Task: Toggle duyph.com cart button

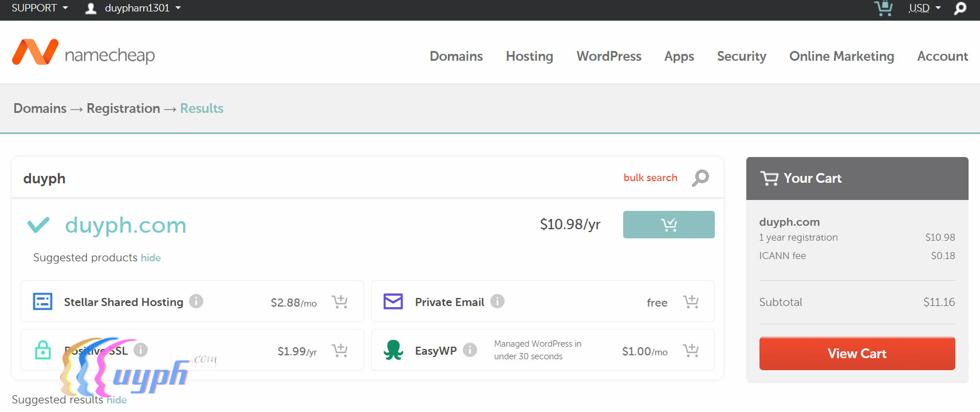Action: click(668, 225)
